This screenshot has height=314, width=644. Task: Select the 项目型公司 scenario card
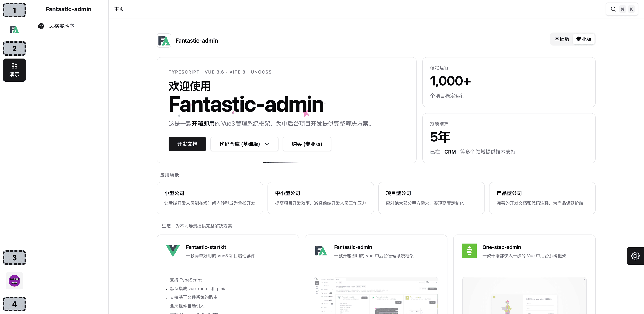431,198
